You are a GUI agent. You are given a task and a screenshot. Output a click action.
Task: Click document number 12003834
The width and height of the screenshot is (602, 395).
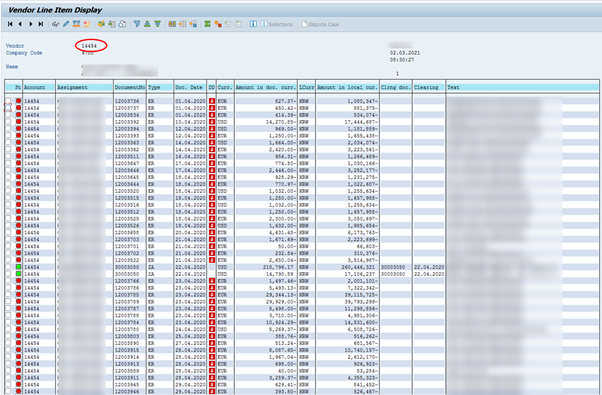(x=127, y=115)
